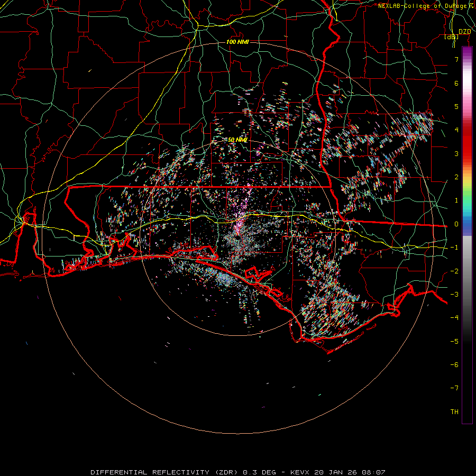Image resolution: width=476 pixels, height=476 pixels.
Task: Click the '7' value on color scale
Action: pos(456,59)
